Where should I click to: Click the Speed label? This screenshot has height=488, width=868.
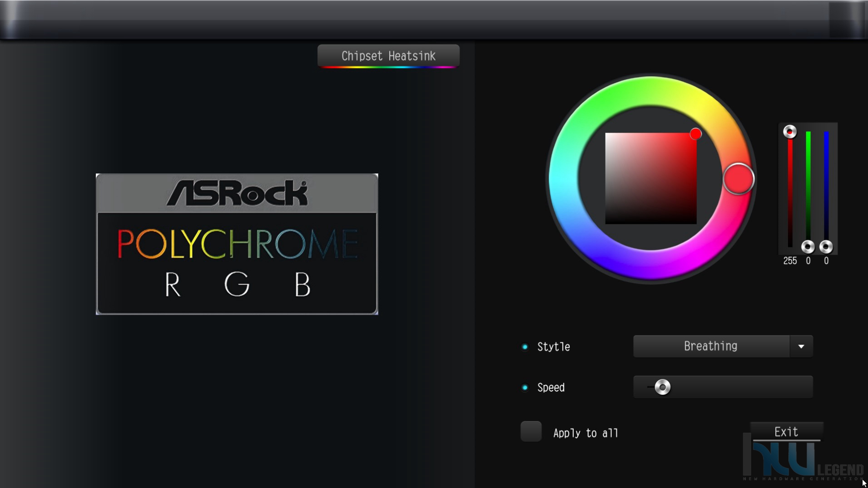[551, 388]
